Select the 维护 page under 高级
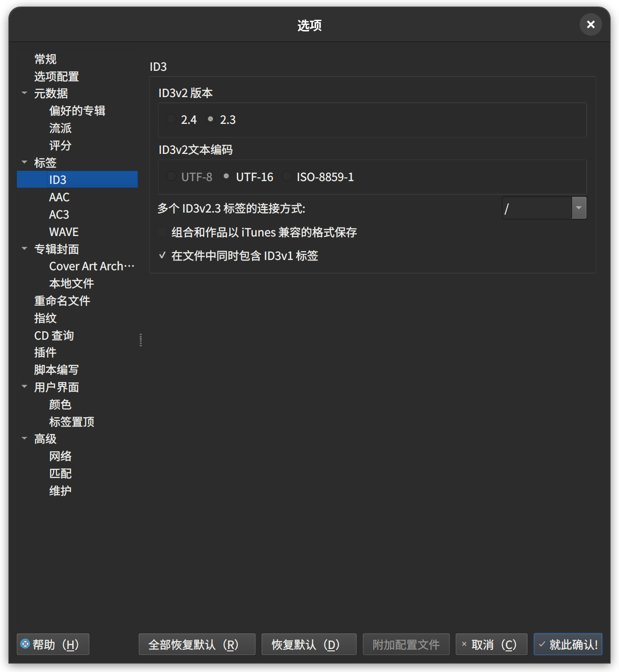The height and width of the screenshot is (672, 619). point(60,490)
